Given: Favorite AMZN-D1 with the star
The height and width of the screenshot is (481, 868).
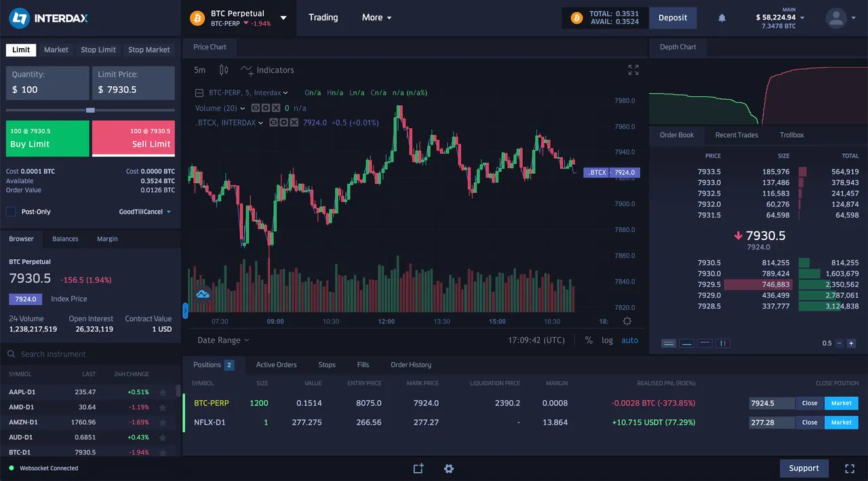Looking at the screenshot, I should point(163,422).
